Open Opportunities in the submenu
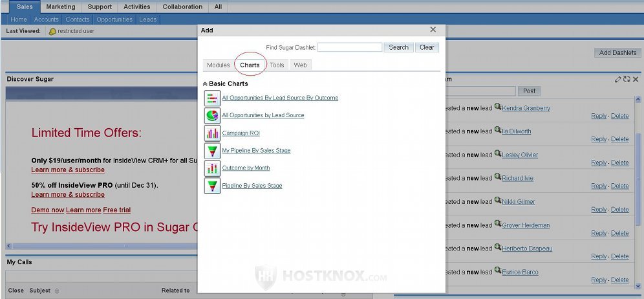 coord(114,19)
